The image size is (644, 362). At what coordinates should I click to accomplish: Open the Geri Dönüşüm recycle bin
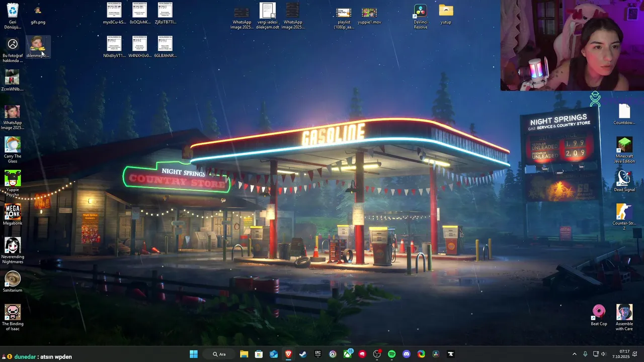13,16
